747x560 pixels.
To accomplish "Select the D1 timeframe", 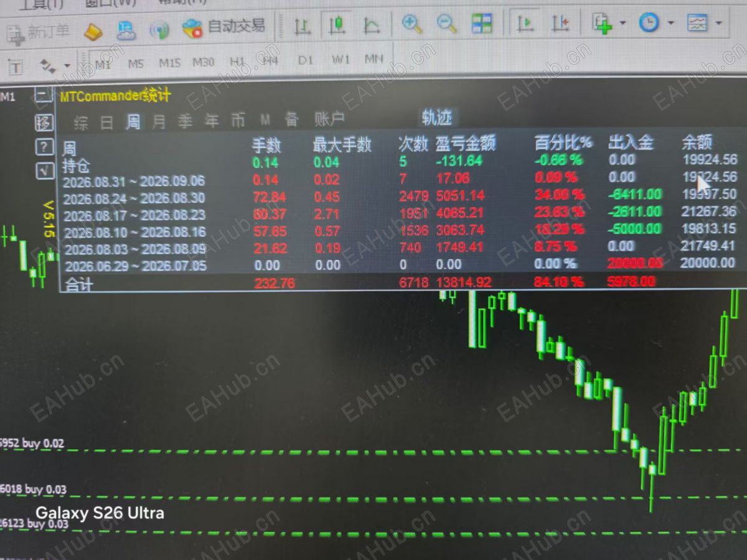I will (x=305, y=60).
